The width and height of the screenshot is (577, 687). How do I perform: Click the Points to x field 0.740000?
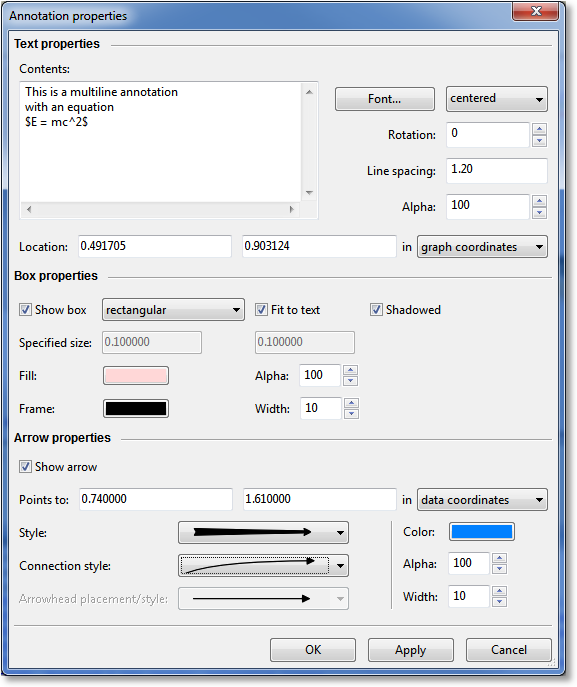[x=156, y=499]
